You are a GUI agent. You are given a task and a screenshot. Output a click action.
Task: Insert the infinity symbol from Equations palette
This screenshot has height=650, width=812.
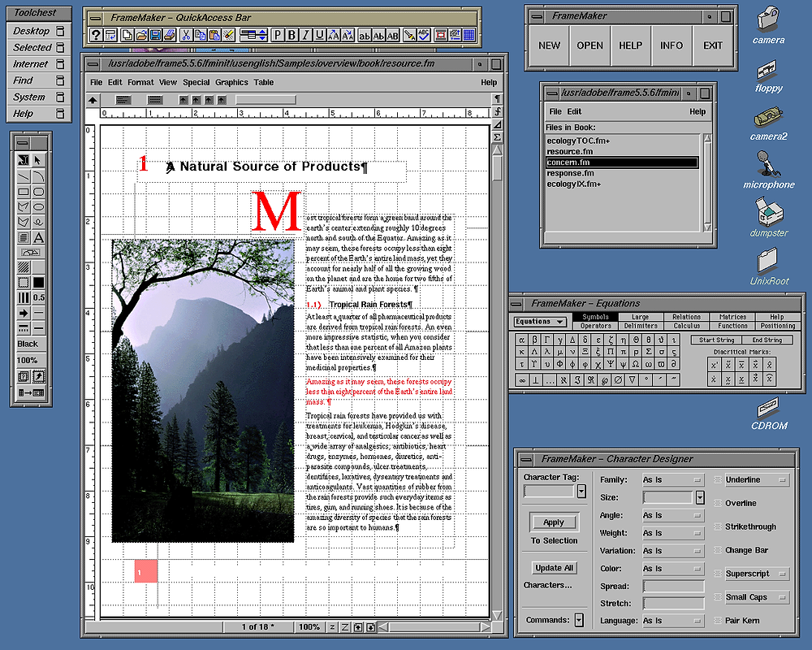pyautogui.click(x=522, y=380)
